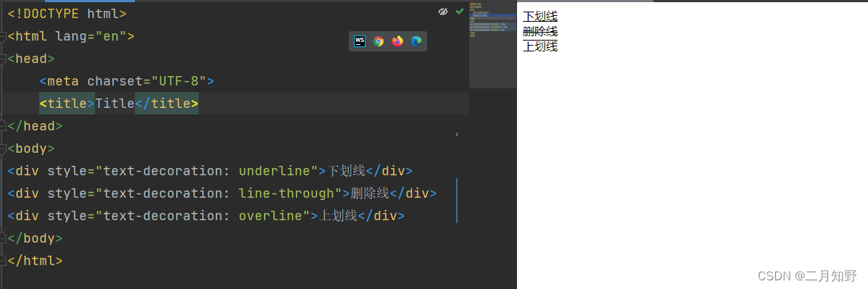Screen dimensions: 868x289
Task: Click the overline value in code
Action: (270, 216)
